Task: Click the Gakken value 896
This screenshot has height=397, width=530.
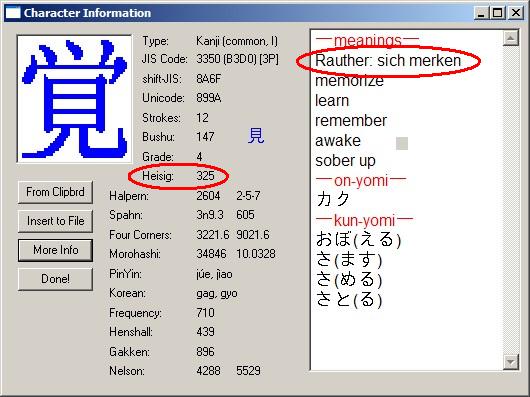Action: coord(205,352)
